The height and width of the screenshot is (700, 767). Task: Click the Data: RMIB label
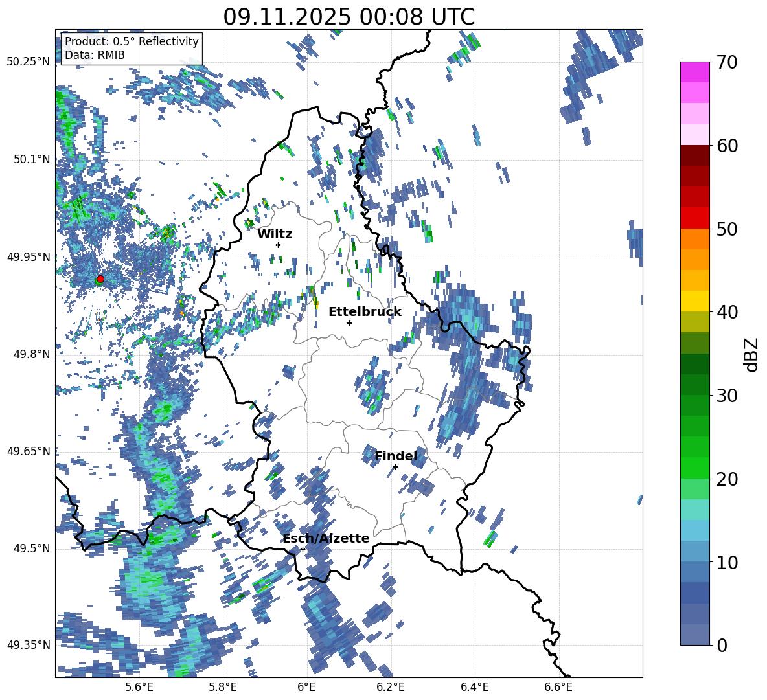pyautogui.click(x=95, y=55)
